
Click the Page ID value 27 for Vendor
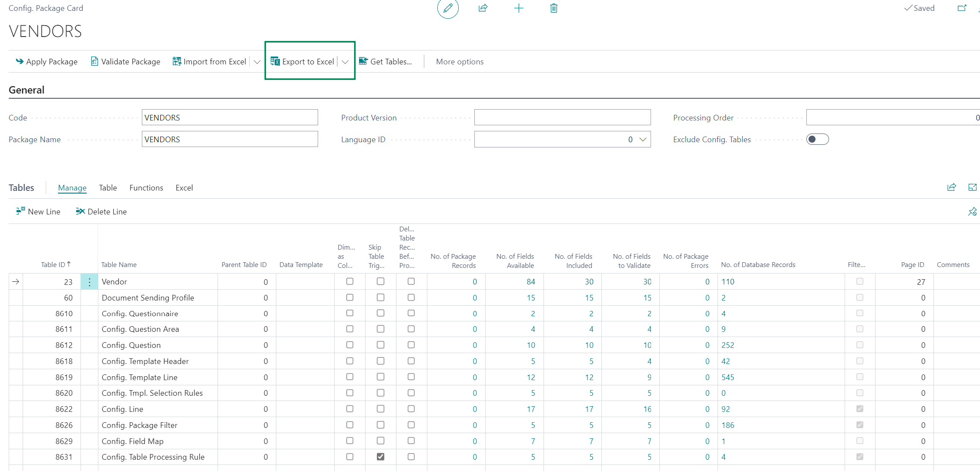coord(921,282)
